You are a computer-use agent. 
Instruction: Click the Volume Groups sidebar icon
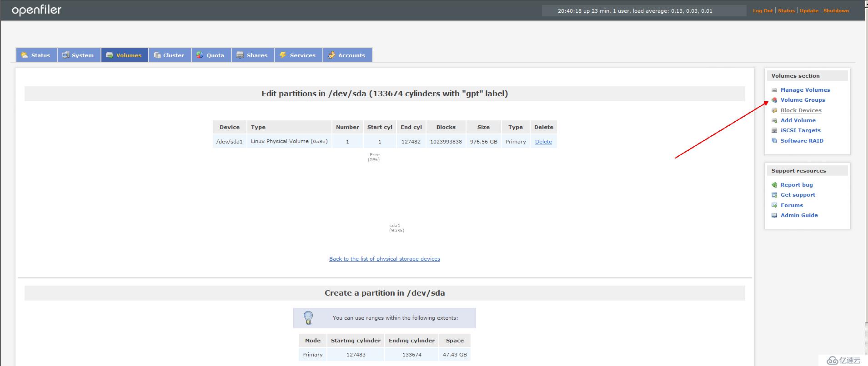[774, 100]
